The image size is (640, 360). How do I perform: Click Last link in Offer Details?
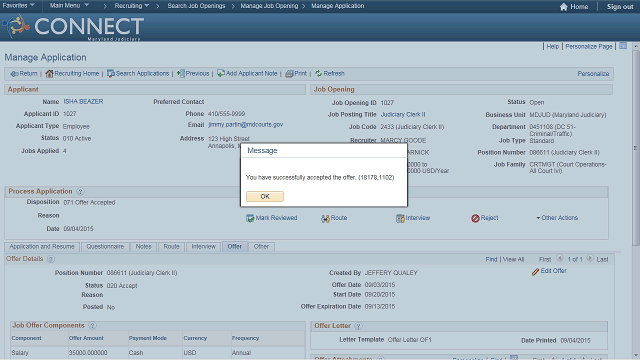click(x=602, y=259)
